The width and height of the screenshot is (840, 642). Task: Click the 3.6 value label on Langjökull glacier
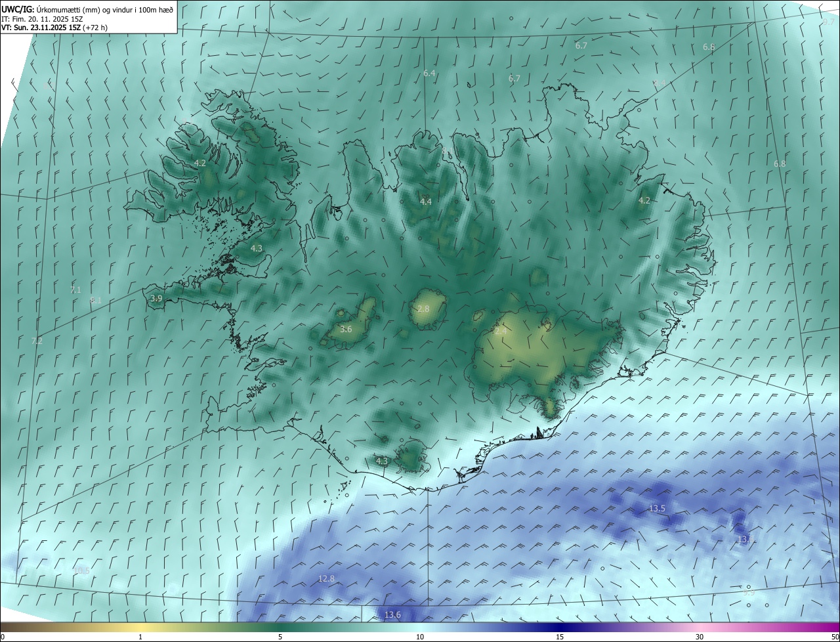[x=346, y=329]
